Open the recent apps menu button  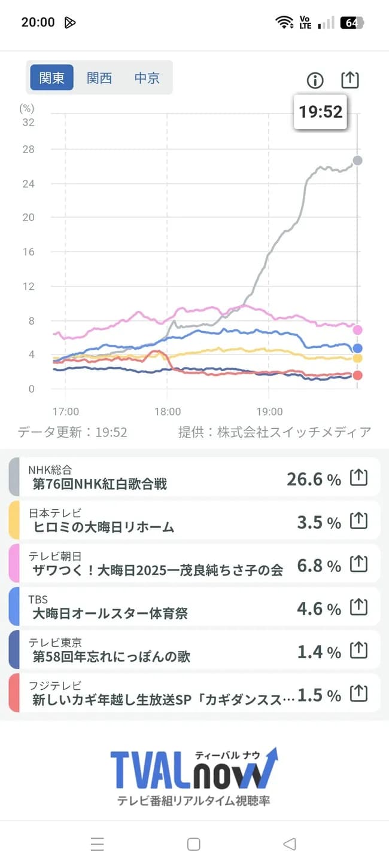tap(98, 845)
